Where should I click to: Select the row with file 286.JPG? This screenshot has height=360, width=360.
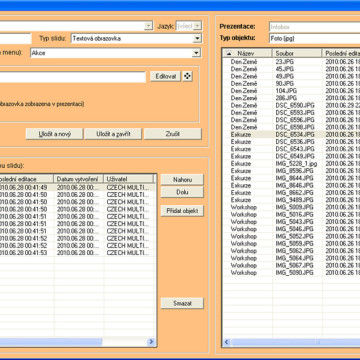click(292, 98)
